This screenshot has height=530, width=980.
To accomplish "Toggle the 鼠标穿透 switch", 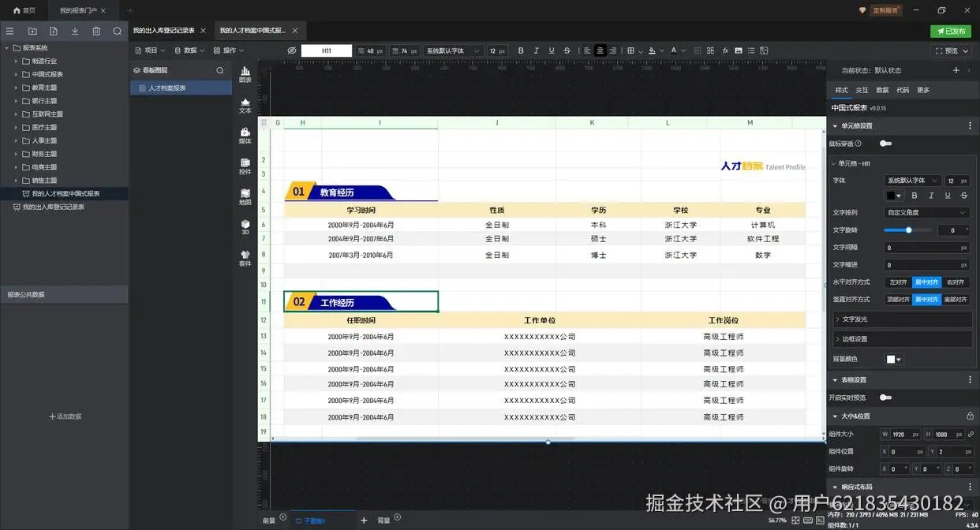I will click(885, 144).
